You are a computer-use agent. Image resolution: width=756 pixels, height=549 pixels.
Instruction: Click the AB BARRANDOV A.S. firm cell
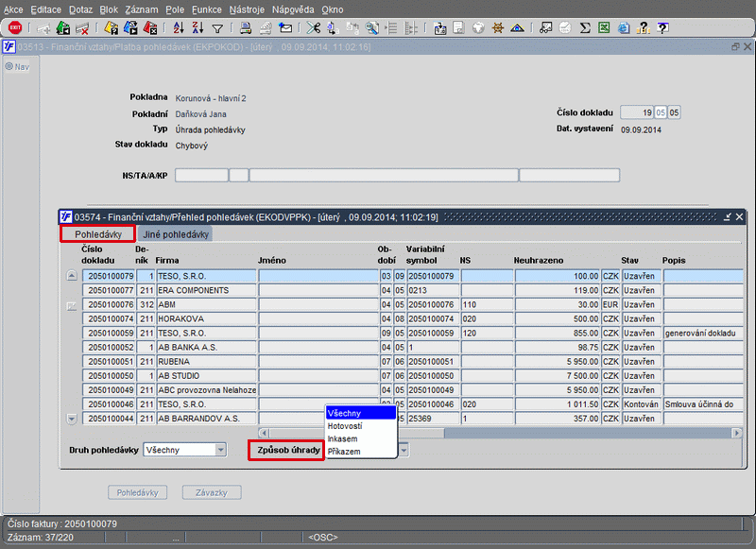click(x=206, y=419)
